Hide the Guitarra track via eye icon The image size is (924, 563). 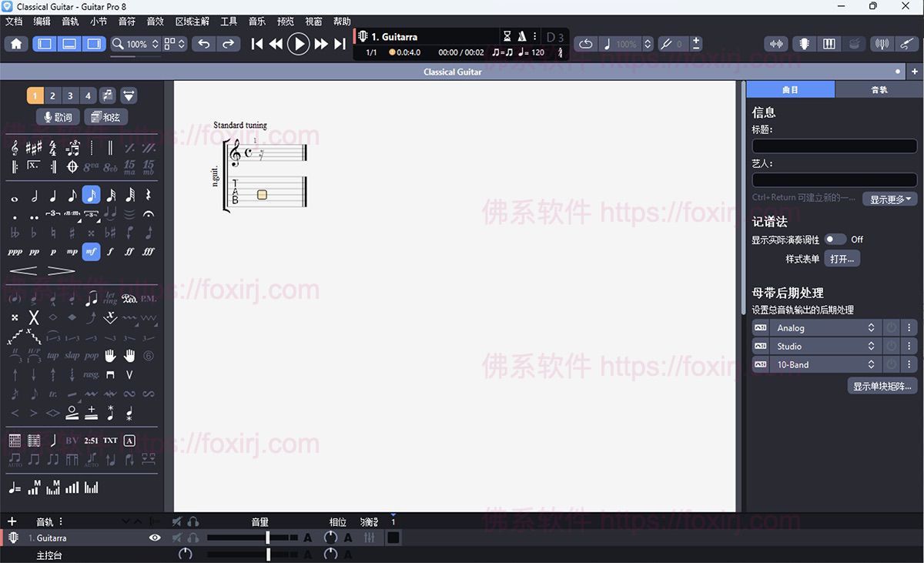(x=155, y=538)
